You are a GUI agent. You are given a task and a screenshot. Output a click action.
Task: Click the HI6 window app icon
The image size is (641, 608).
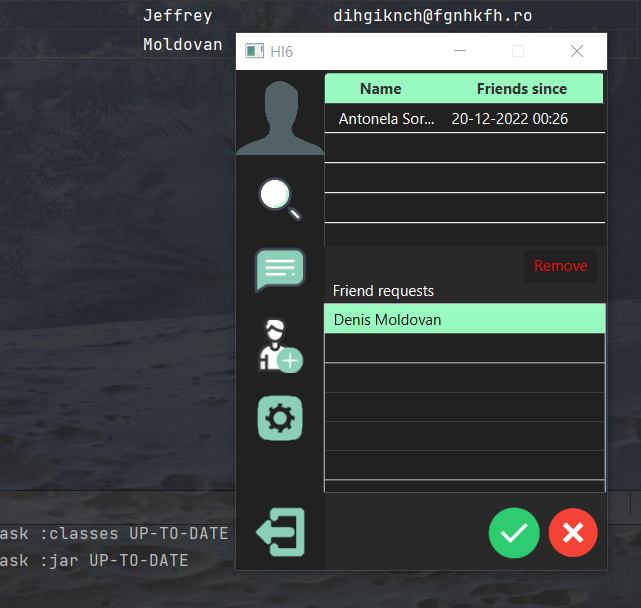(x=254, y=52)
